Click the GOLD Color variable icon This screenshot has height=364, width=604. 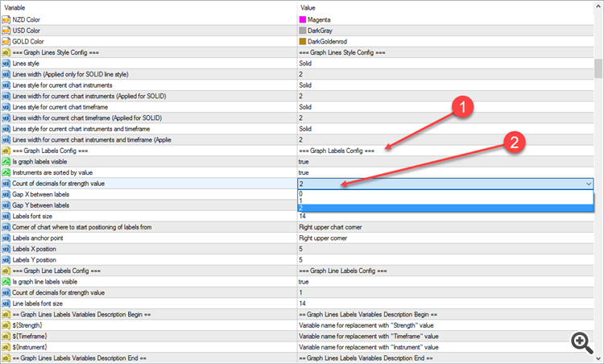click(6, 41)
